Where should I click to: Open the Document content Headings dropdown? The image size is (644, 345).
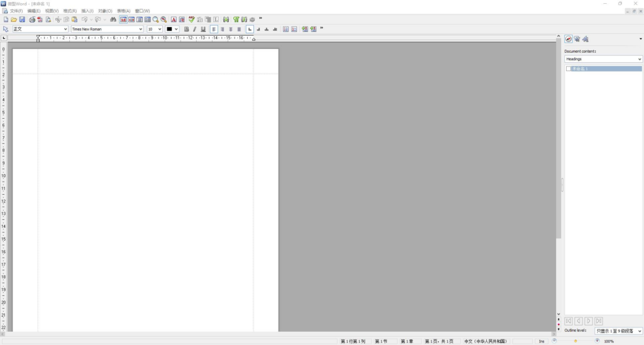pyautogui.click(x=603, y=59)
